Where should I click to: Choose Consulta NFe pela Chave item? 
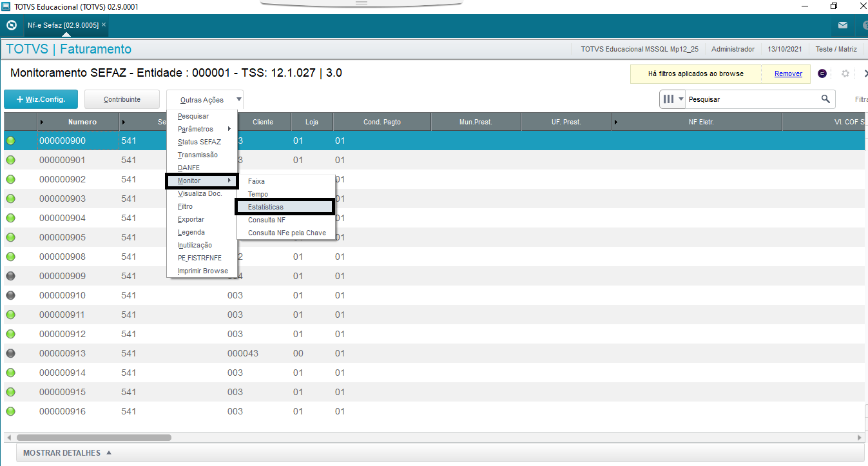coord(286,233)
